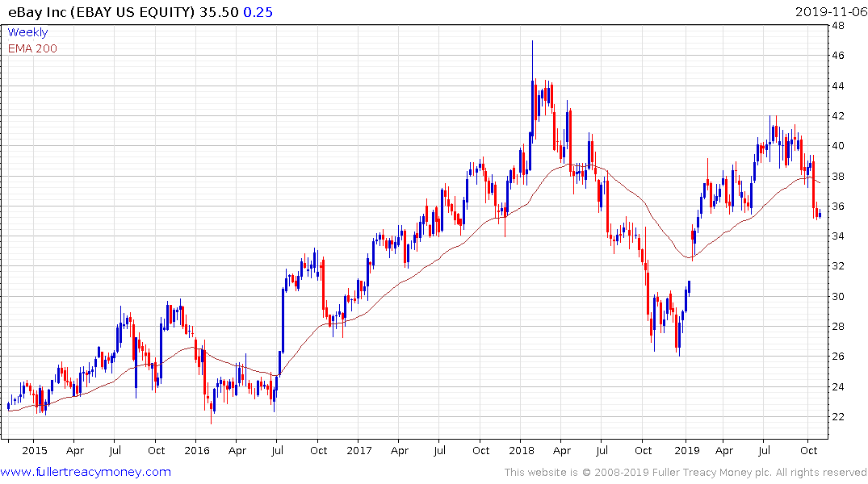Click the 34 price axis label

[x=837, y=236]
